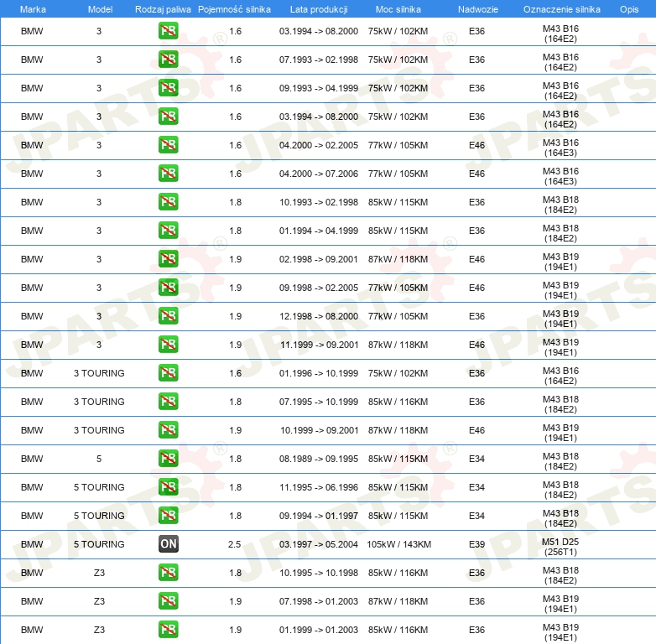Select the date range 07.1998 -> 01.2003

coord(319,601)
